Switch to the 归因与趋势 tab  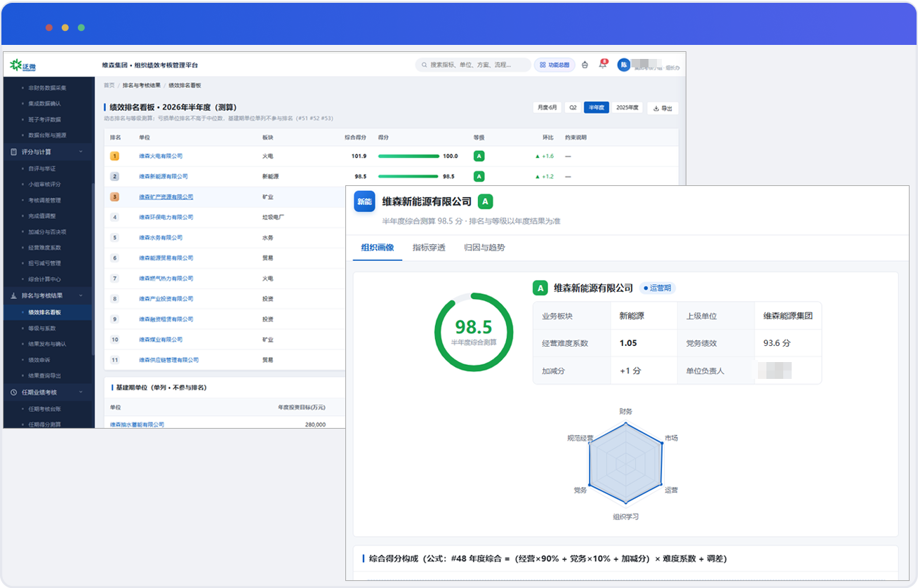click(x=484, y=248)
